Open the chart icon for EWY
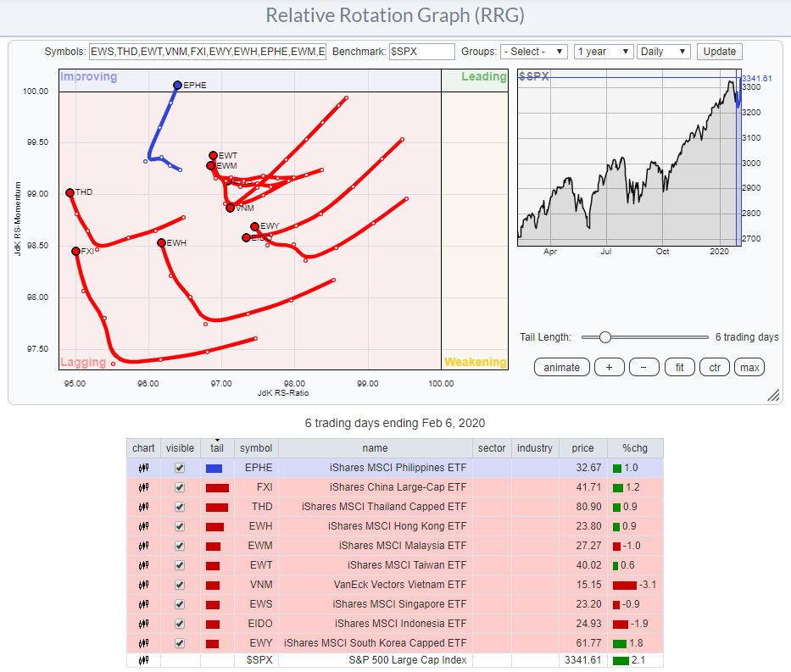The image size is (791, 672). click(143, 643)
